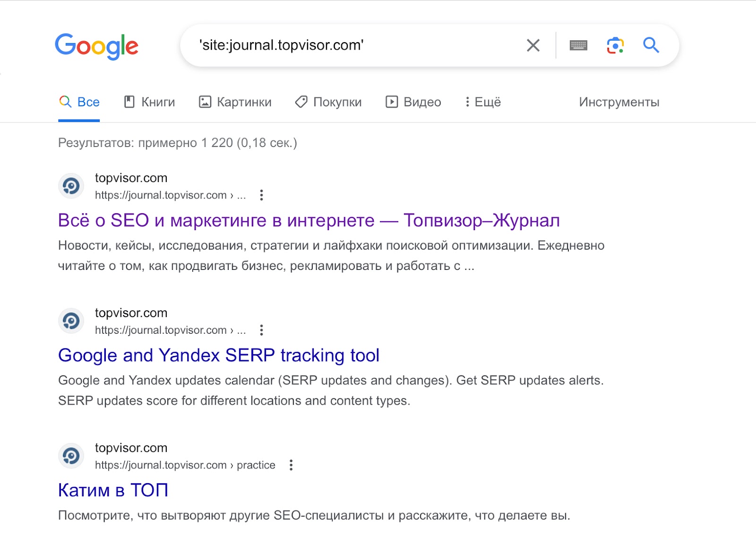Viewport: 756px width, 545px height.
Task: Open the Инструменты panel
Action: pyautogui.click(x=619, y=102)
